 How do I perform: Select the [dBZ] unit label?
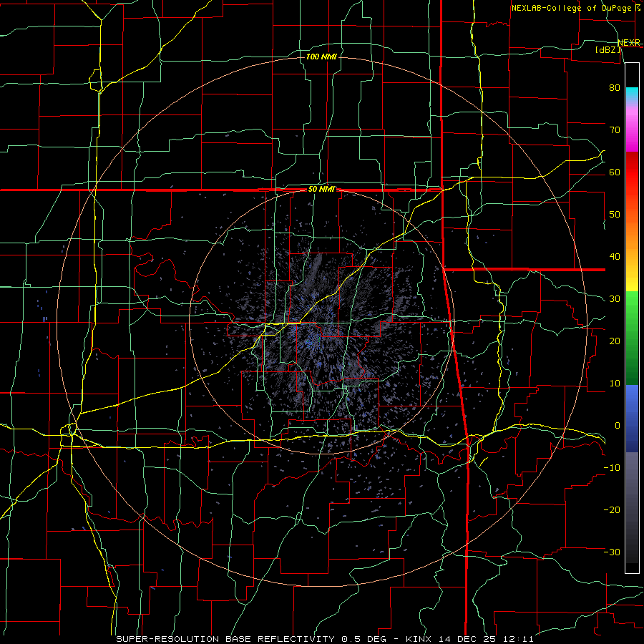(x=608, y=49)
